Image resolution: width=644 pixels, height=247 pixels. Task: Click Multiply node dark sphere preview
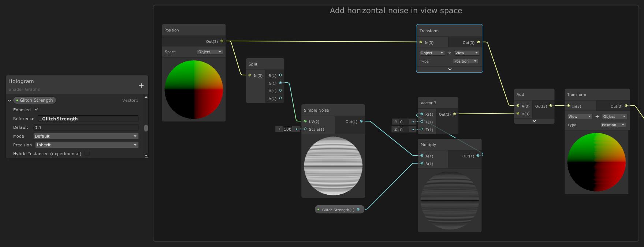click(x=450, y=201)
